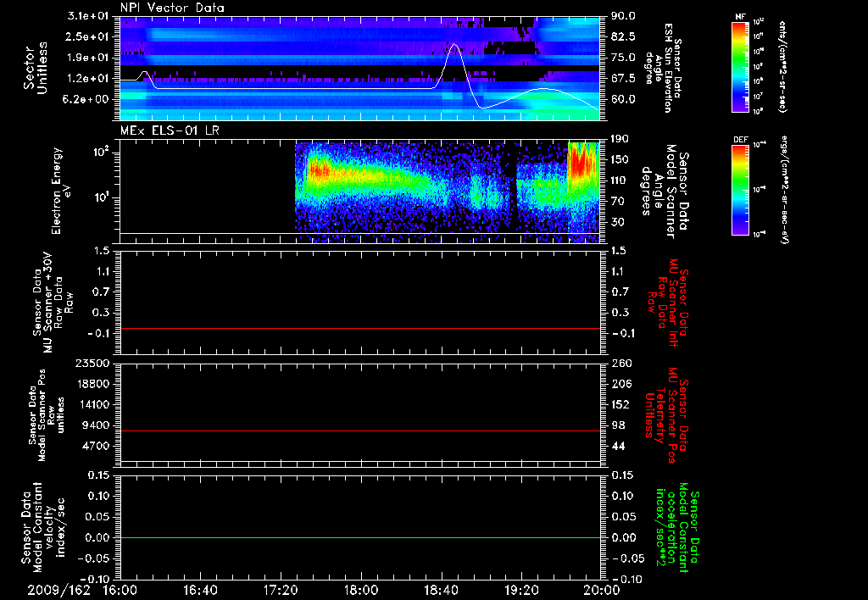
Task: Click the 'ESH Sun Elevation Angle' right axis label
Action: pyautogui.click(x=665, y=68)
